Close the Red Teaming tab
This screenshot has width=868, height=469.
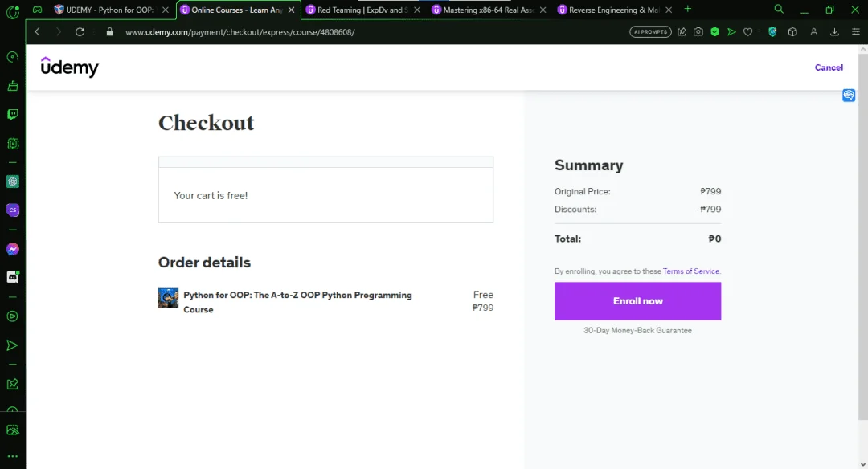pyautogui.click(x=417, y=10)
